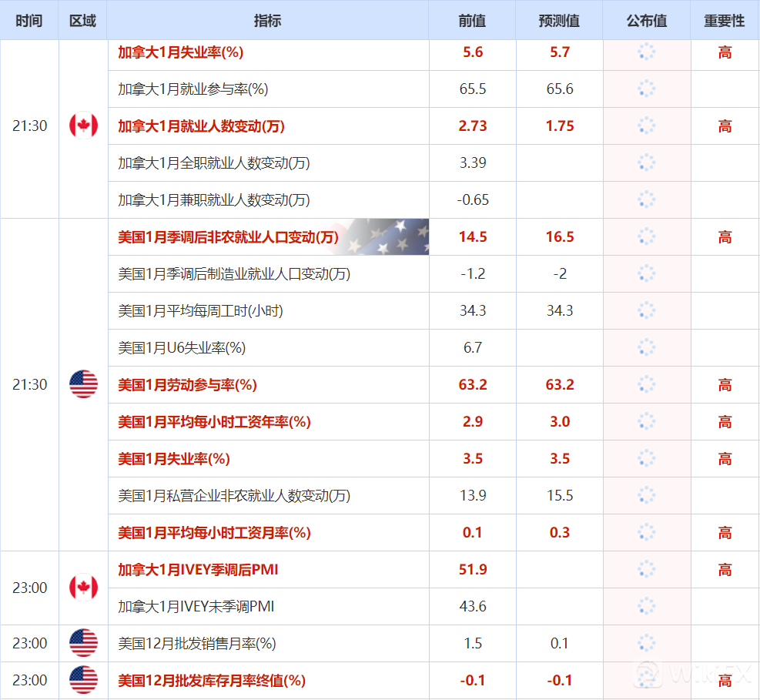The width and height of the screenshot is (760, 700).
Task: Select the 指标 header tab
Action: tap(268, 20)
